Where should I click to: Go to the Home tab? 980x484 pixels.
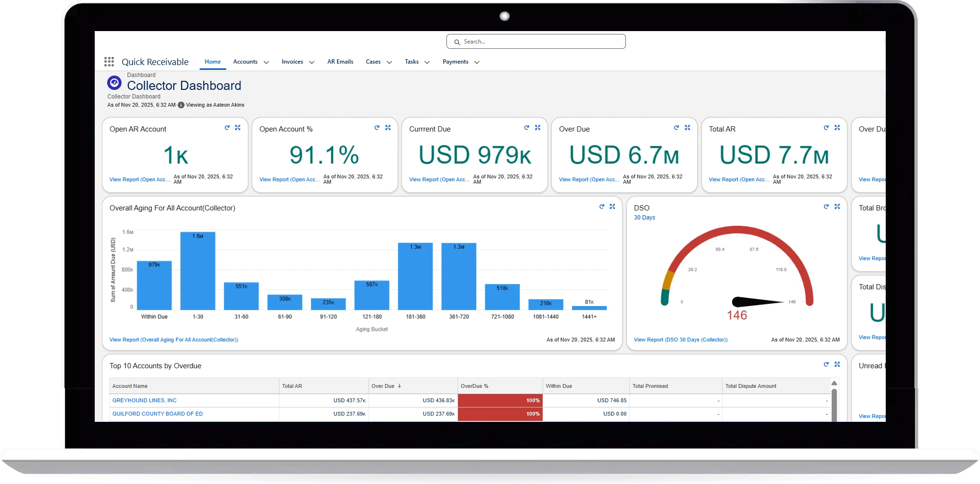point(212,62)
